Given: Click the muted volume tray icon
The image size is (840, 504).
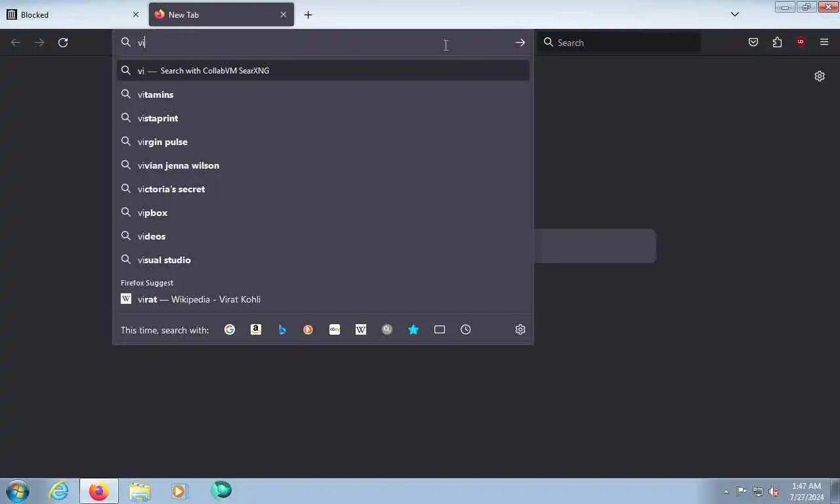Looking at the screenshot, I should (x=774, y=492).
